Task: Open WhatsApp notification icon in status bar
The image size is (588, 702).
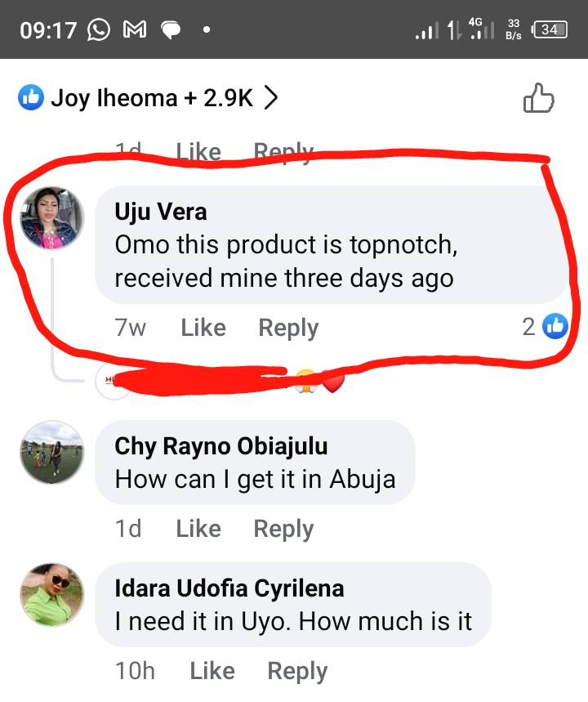Action: click(x=98, y=30)
